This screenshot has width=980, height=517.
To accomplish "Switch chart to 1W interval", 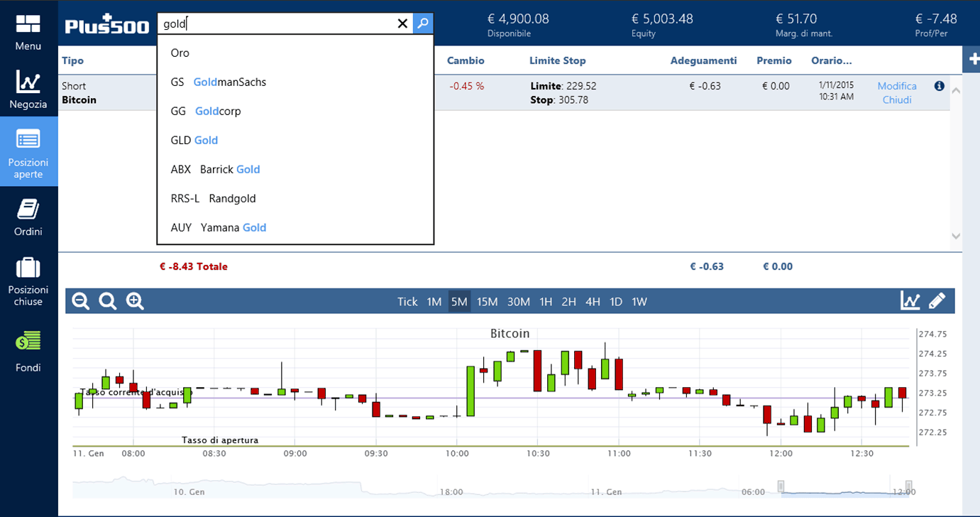I will [x=639, y=301].
